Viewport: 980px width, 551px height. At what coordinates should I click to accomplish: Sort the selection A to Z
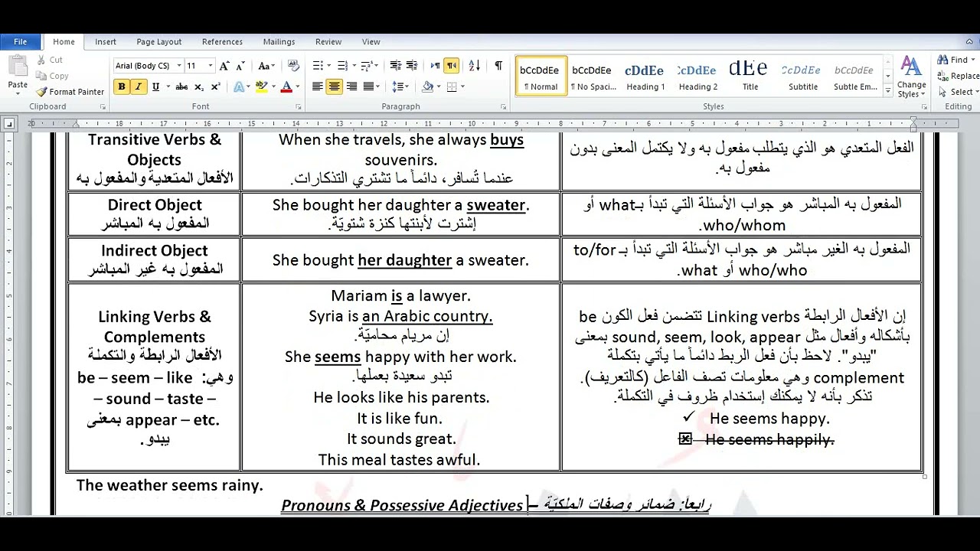(474, 66)
